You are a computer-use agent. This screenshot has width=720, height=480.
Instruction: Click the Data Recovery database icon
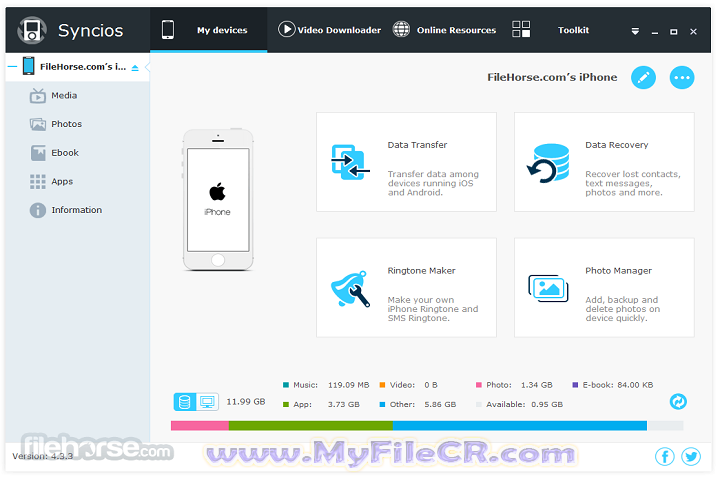coord(548,163)
